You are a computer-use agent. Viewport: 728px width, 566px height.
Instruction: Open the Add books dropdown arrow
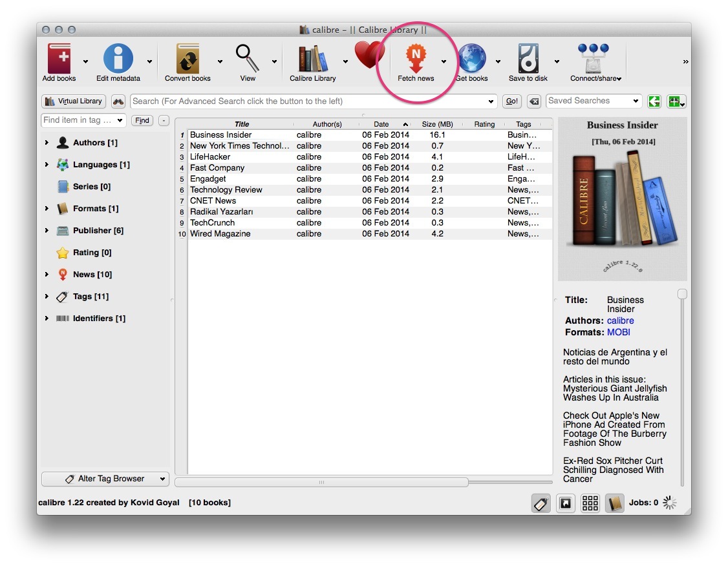[85, 61]
